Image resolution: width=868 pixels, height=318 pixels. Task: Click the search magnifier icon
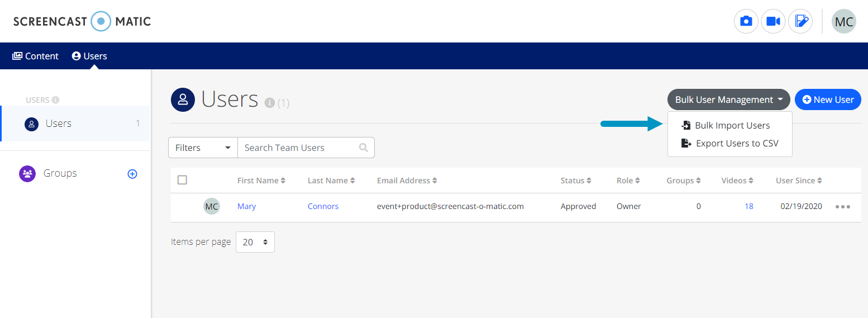click(x=364, y=148)
